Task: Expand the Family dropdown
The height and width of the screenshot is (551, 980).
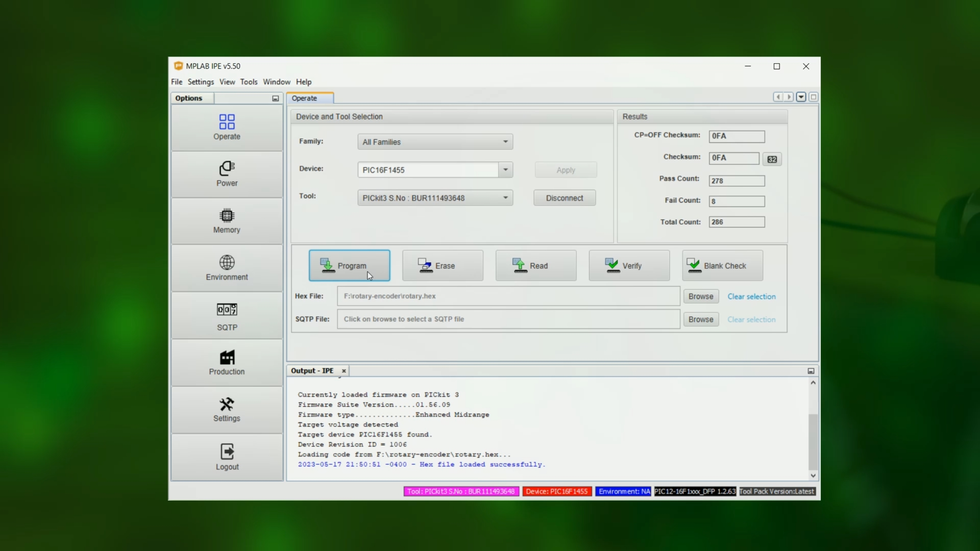Action: click(x=505, y=142)
